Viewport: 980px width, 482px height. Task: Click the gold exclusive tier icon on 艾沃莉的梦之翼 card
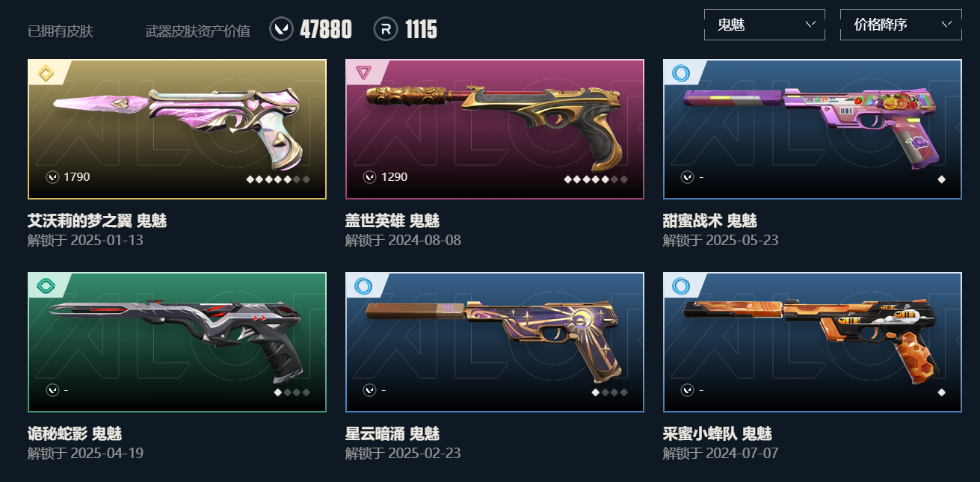[46, 73]
